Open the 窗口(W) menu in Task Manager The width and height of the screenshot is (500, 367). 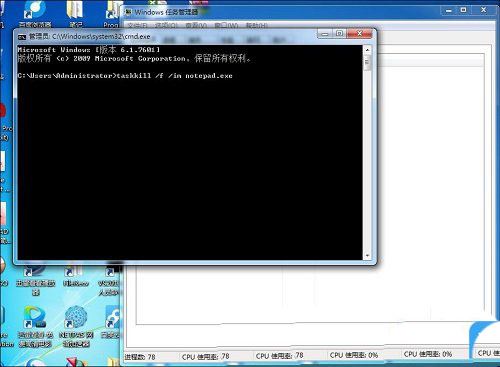(x=226, y=25)
